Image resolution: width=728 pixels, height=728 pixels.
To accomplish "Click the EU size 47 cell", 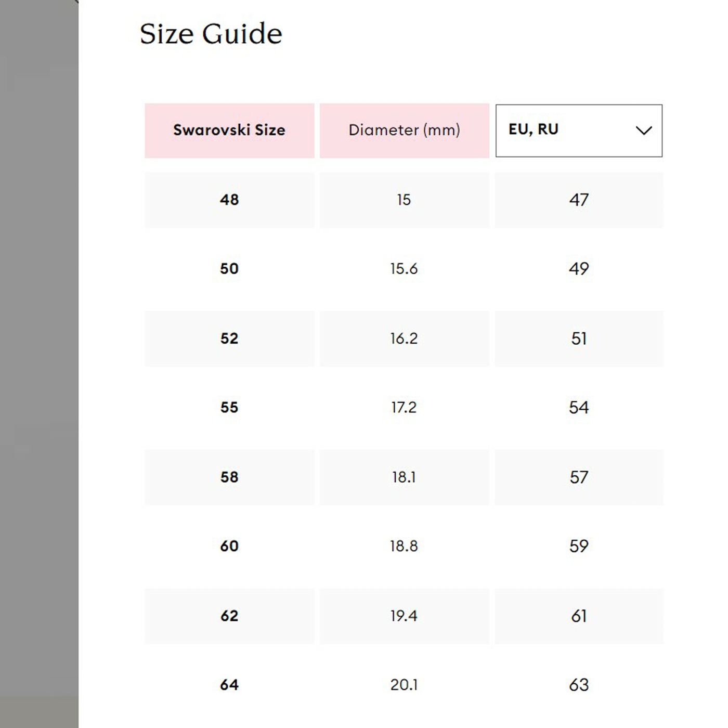I will [579, 200].
